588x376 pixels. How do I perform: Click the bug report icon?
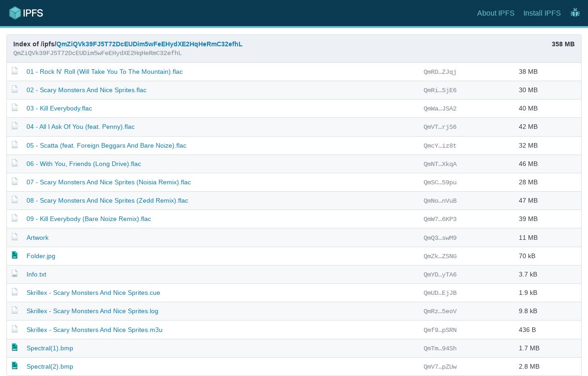[x=575, y=13]
